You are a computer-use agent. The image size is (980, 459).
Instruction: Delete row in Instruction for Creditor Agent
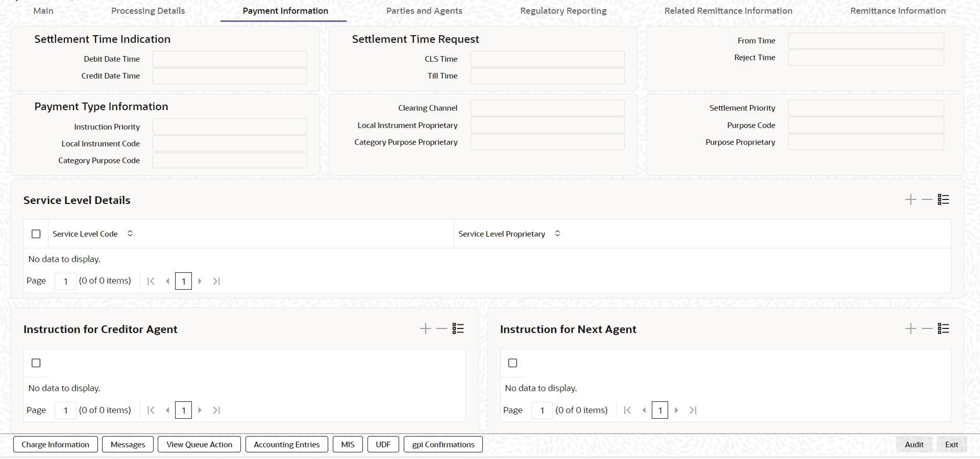tap(442, 329)
